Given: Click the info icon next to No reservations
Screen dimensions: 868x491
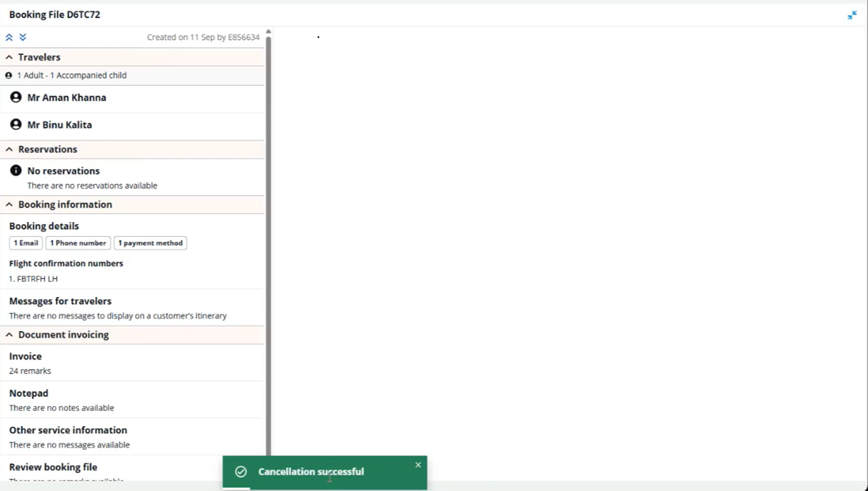Looking at the screenshot, I should click(x=16, y=171).
